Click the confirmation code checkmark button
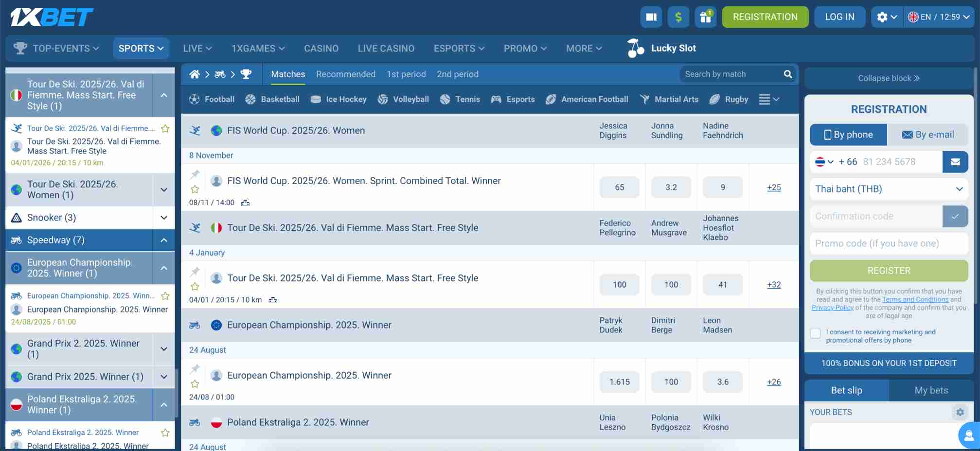The image size is (980, 451). [x=955, y=216]
